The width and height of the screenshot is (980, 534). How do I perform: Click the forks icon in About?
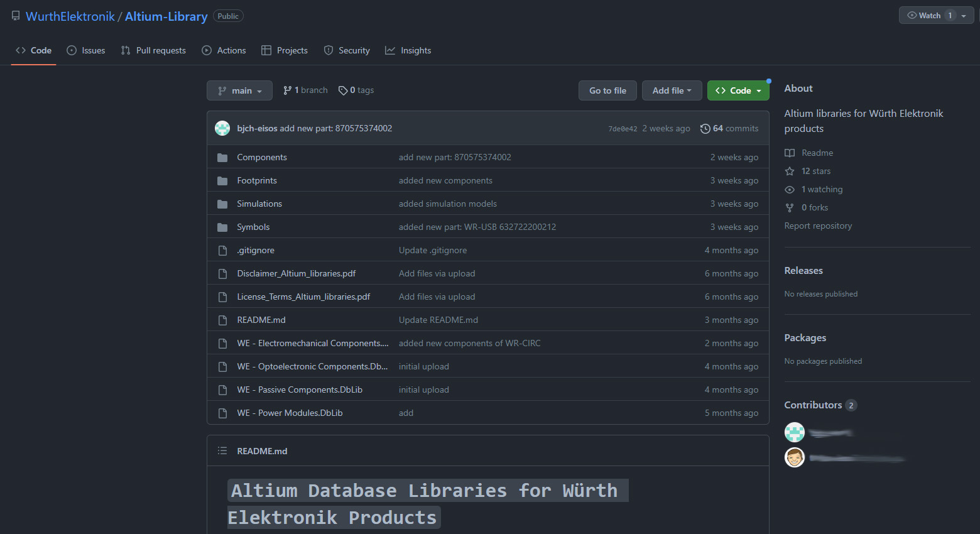click(x=790, y=208)
